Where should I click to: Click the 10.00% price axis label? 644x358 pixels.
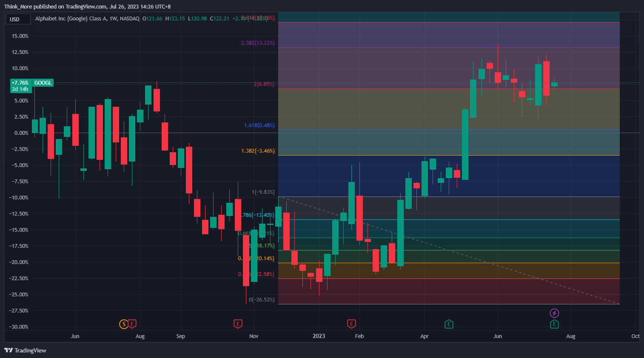(20, 68)
